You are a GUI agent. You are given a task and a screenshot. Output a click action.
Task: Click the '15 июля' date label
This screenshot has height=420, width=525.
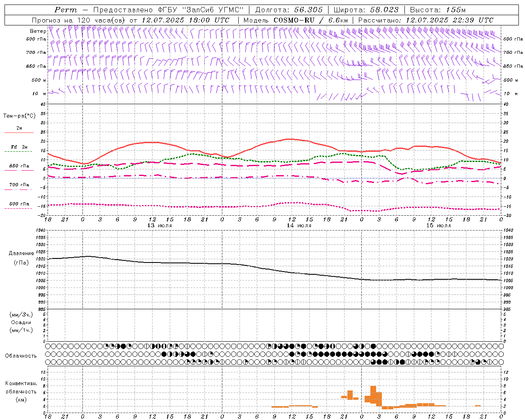pyautogui.click(x=438, y=226)
